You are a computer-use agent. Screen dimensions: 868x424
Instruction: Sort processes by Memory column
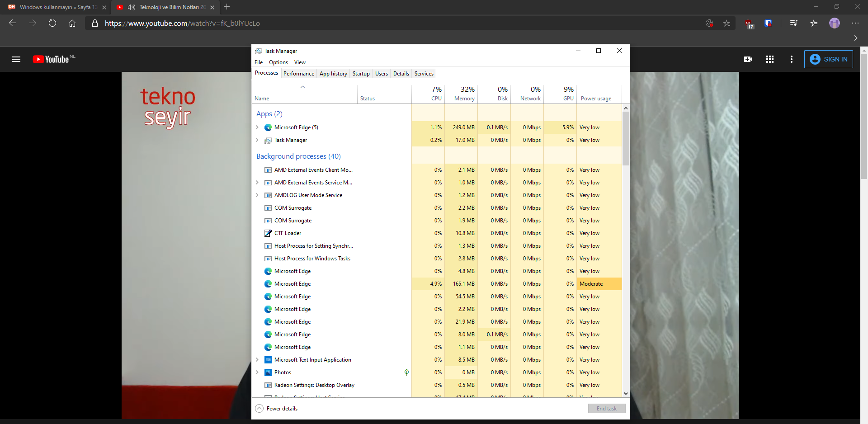(461, 94)
